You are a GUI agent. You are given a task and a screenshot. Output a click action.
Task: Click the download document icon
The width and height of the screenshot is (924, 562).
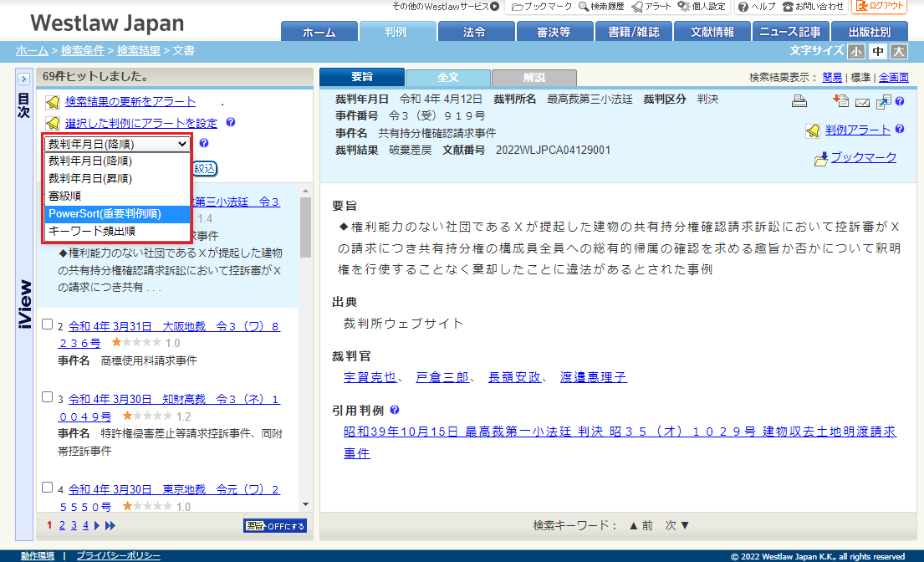(841, 100)
